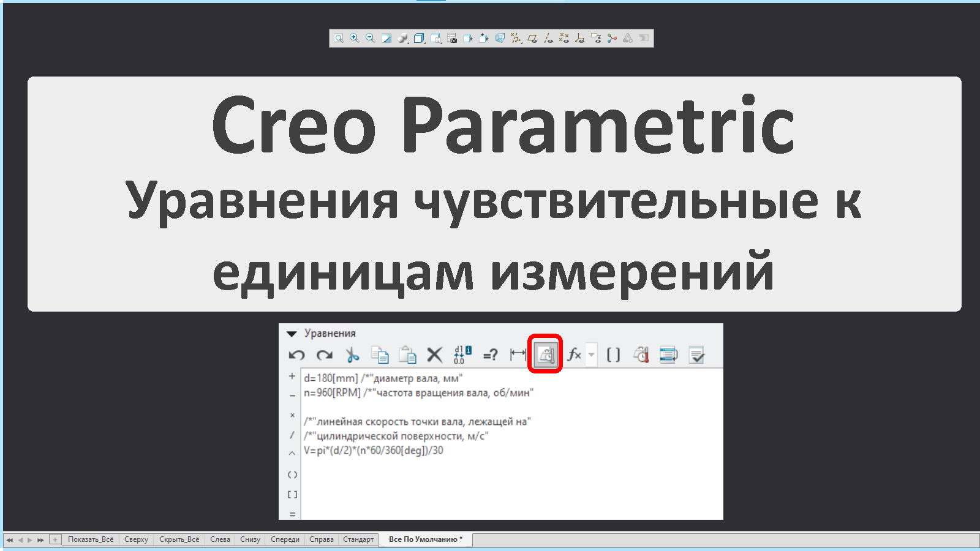980x551 pixels.
Task: Click the Показать_Всё button
Action: pos(90,539)
